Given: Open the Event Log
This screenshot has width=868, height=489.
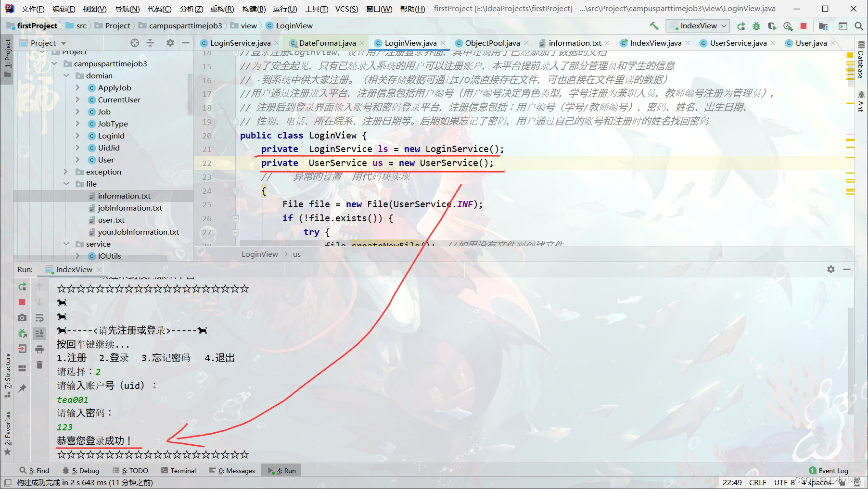Looking at the screenshot, I should pyautogui.click(x=829, y=471).
